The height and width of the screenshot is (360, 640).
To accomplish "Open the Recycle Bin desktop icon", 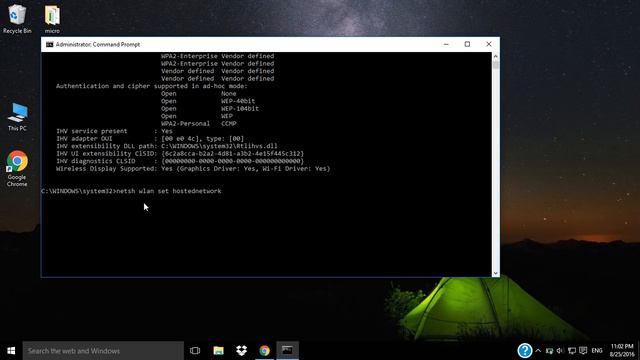I will tap(17, 19).
